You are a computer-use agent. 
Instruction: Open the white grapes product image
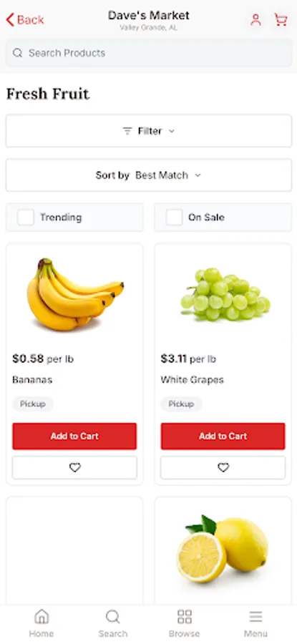coord(225,294)
